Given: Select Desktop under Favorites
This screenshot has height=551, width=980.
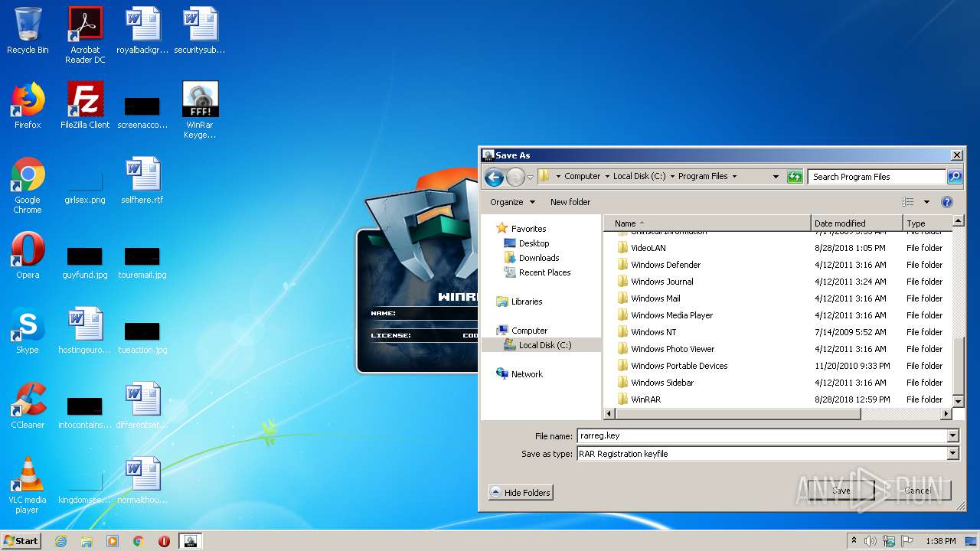Looking at the screenshot, I should coord(534,243).
